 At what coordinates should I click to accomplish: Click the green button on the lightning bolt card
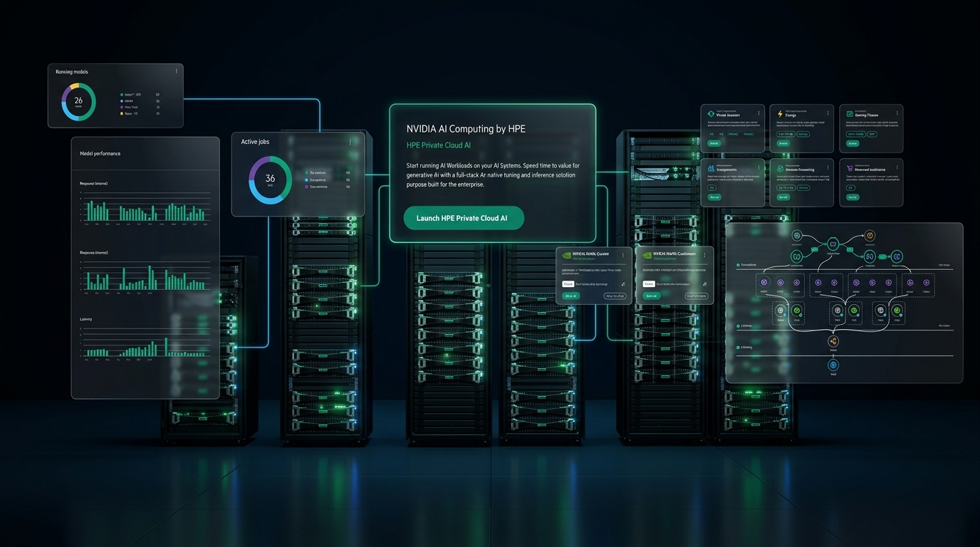pos(783,143)
